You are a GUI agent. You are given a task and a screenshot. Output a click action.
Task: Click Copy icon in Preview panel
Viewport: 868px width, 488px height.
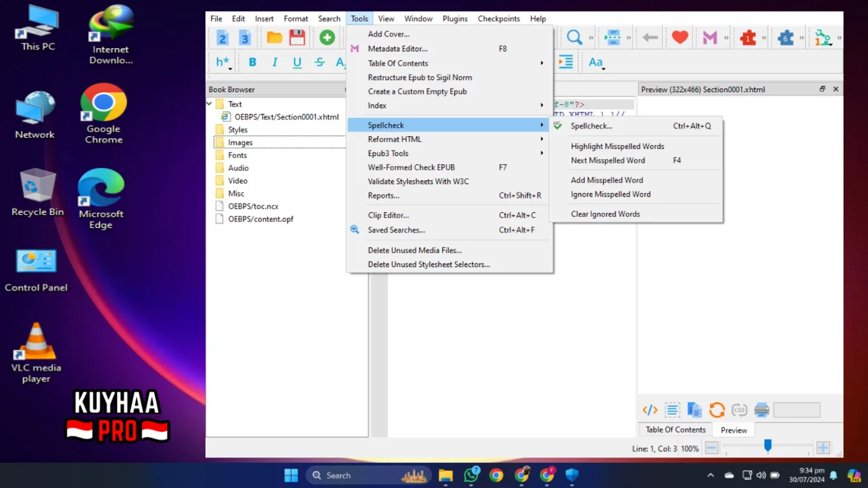pos(694,409)
